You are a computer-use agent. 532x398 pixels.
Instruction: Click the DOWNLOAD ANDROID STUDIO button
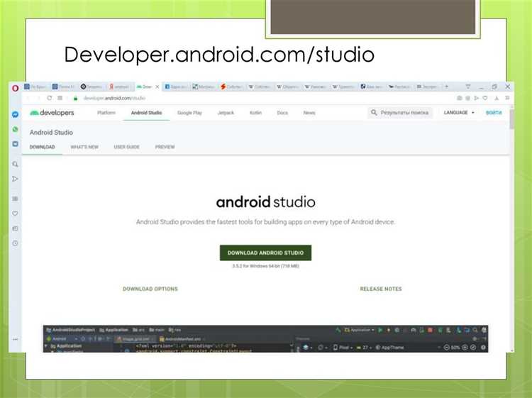tap(266, 253)
